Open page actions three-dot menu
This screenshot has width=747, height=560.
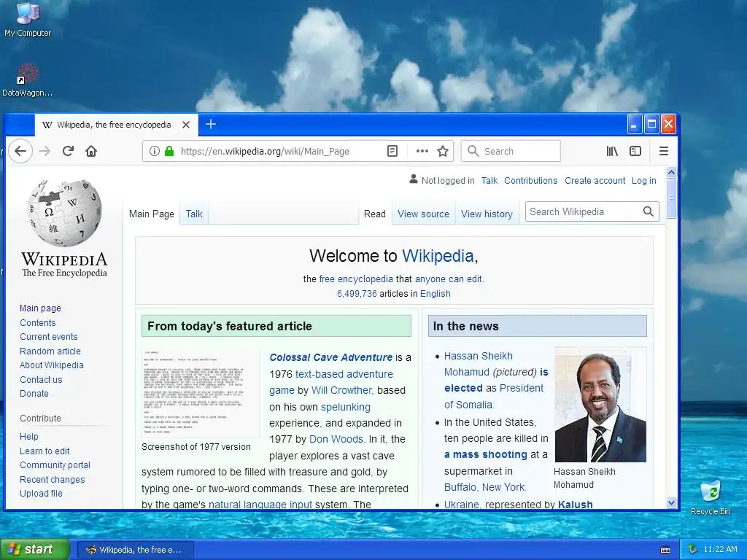pos(422,151)
